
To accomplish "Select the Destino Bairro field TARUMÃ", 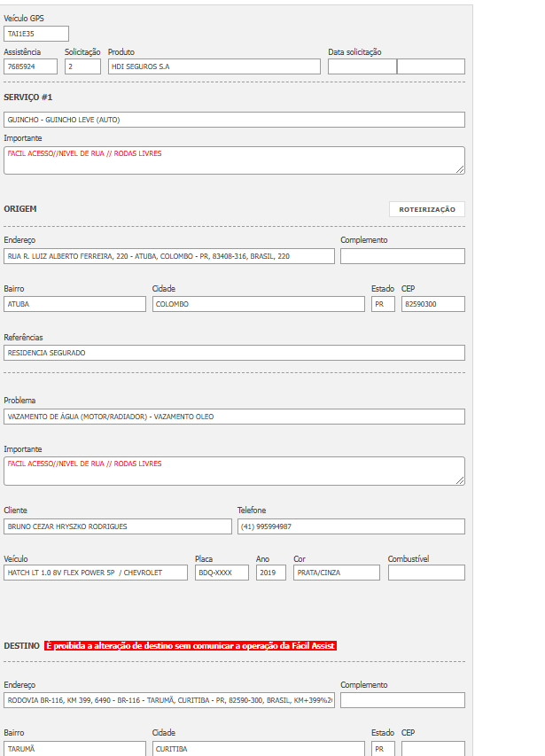I will click(74, 749).
